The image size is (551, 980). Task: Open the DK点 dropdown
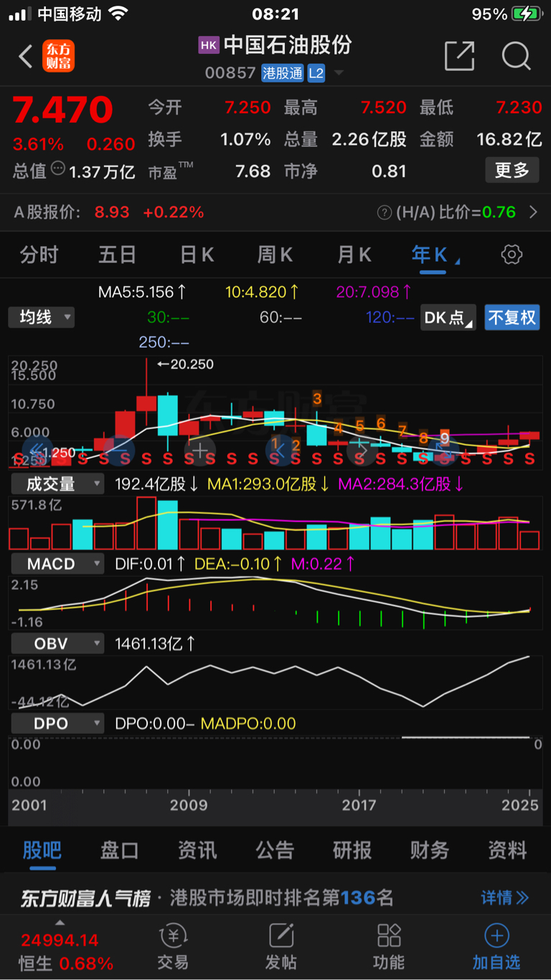pyautogui.click(x=448, y=317)
